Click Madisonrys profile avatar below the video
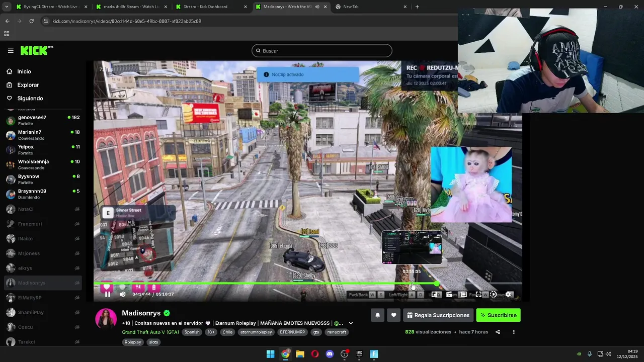This screenshot has height=362, width=644. point(106,318)
